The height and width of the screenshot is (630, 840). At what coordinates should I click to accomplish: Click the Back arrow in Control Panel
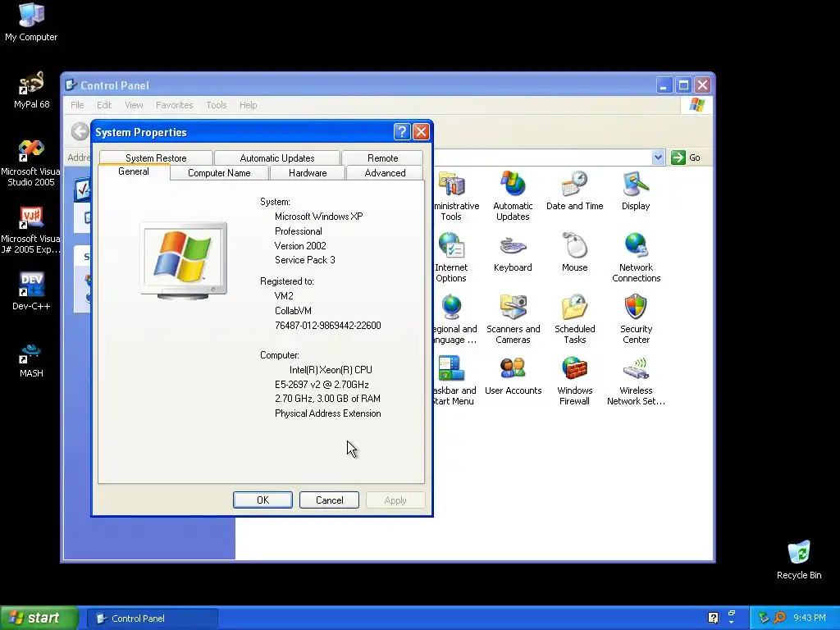80,131
